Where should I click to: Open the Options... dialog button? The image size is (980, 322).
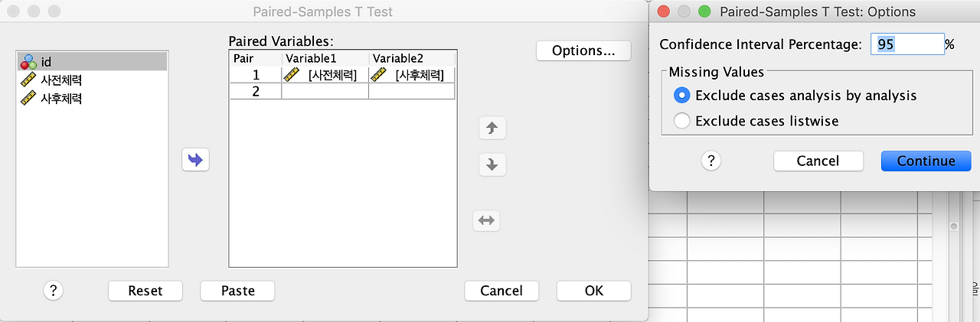(x=583, y=50)
